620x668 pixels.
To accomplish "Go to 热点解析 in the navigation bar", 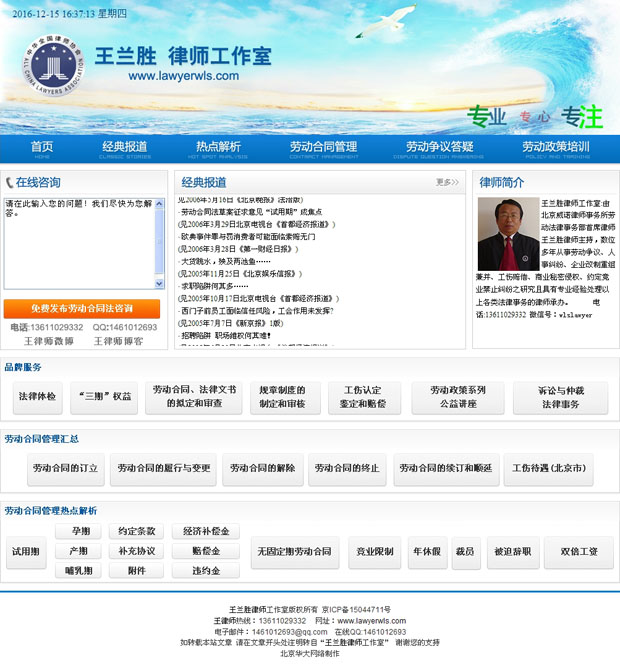I will coord(218,148).
